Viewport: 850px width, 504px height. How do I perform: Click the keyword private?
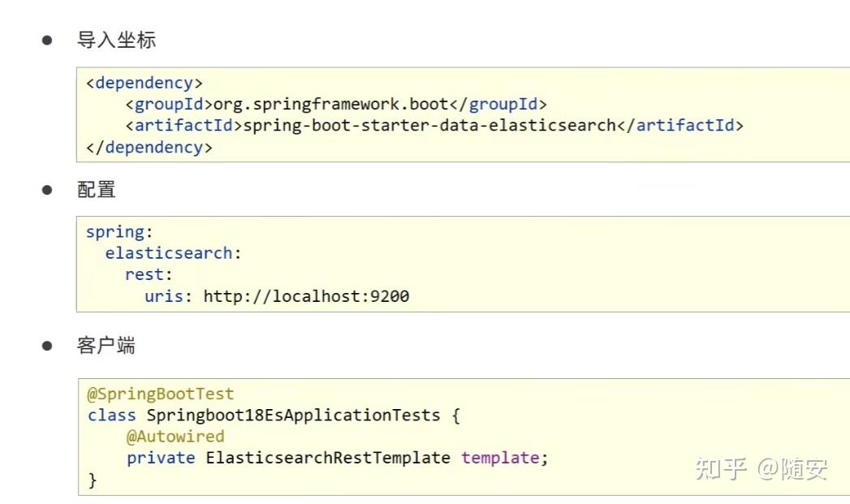pyautogui.click(x=161, y=459)
